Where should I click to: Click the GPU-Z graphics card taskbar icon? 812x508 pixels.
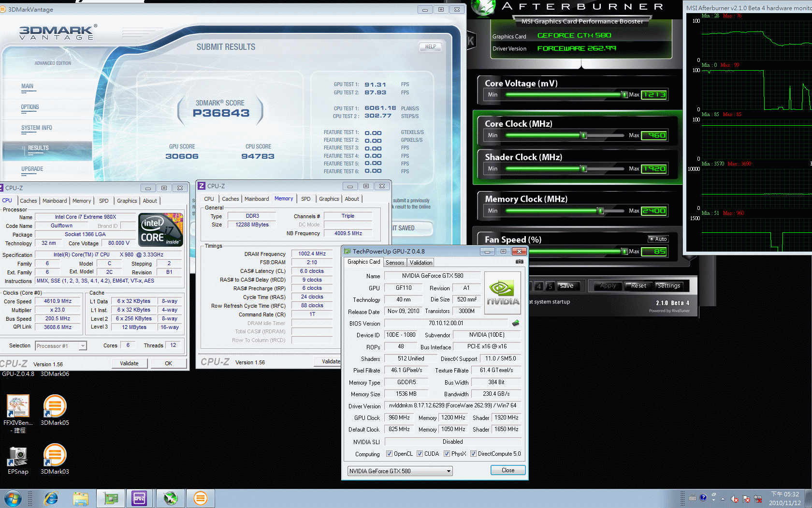(111, 498)
